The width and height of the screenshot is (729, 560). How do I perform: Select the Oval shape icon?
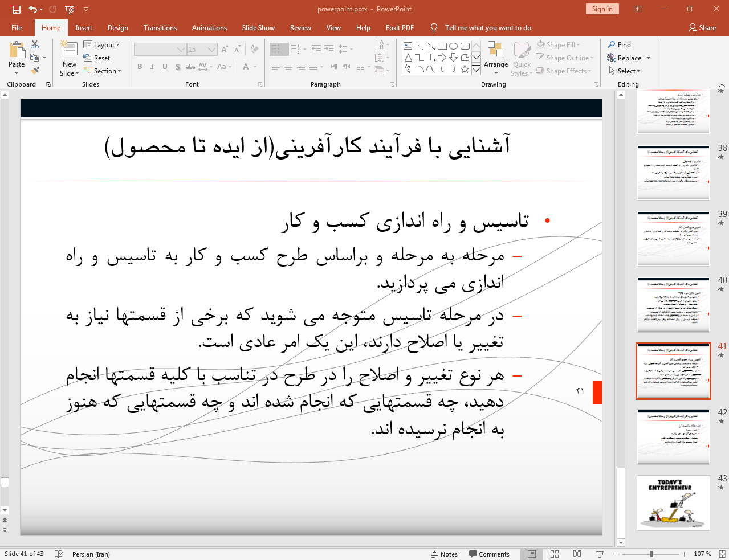pyautogui.click(x=454, y=46)
